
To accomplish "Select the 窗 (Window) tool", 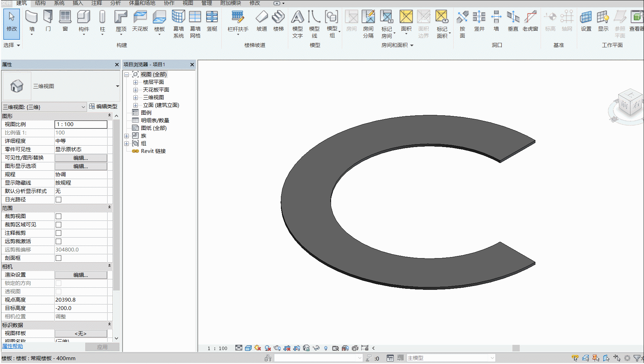I will [65, 21].
